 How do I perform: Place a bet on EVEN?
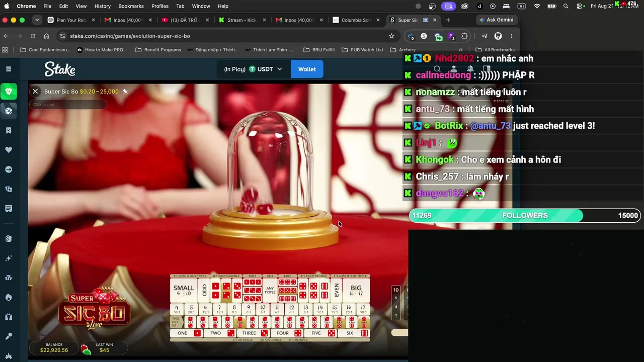(x=337, y=290)
